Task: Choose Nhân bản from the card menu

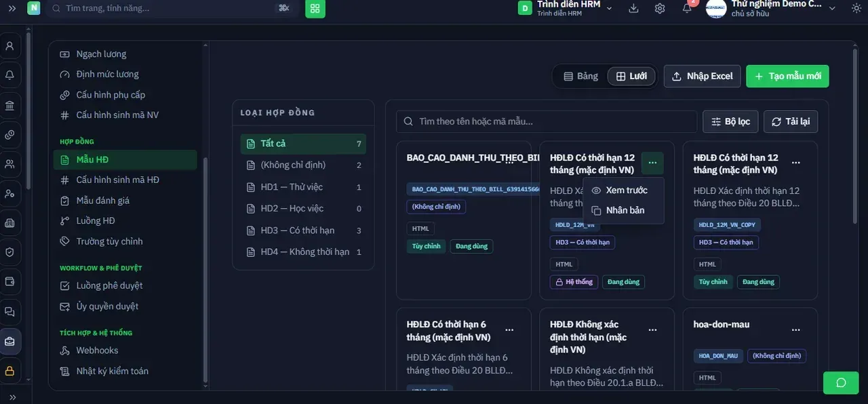Action: click(623, 210)
